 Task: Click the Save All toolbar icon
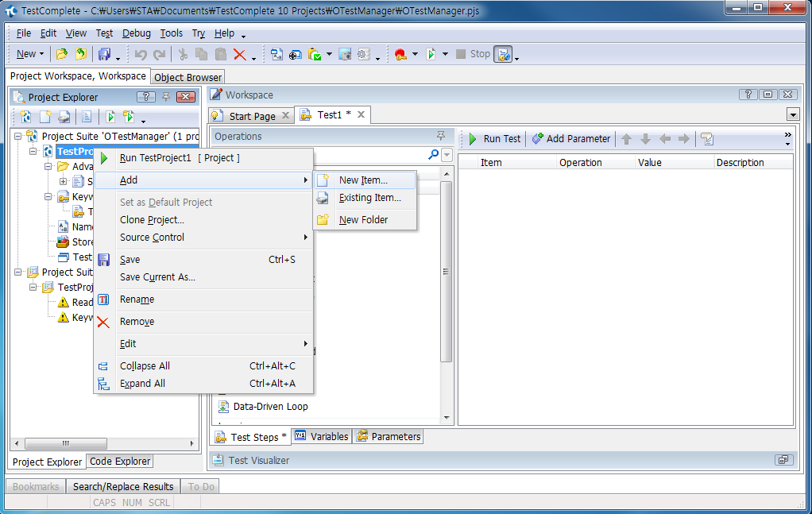tap(104, 54)
